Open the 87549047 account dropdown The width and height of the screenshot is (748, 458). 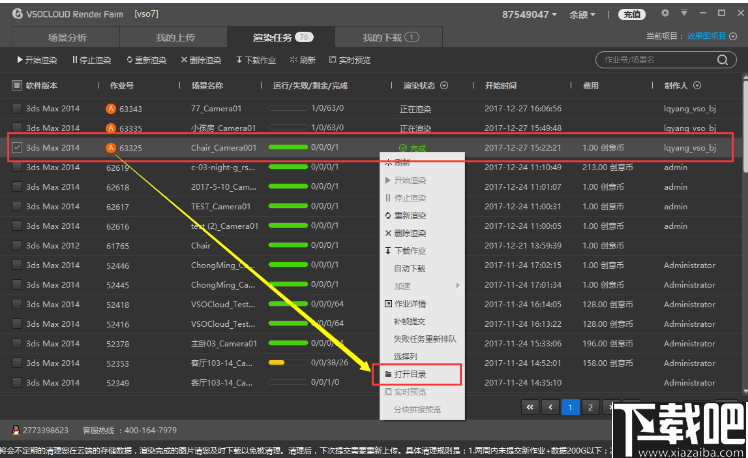pyautogui.click(x=529, y=15)
